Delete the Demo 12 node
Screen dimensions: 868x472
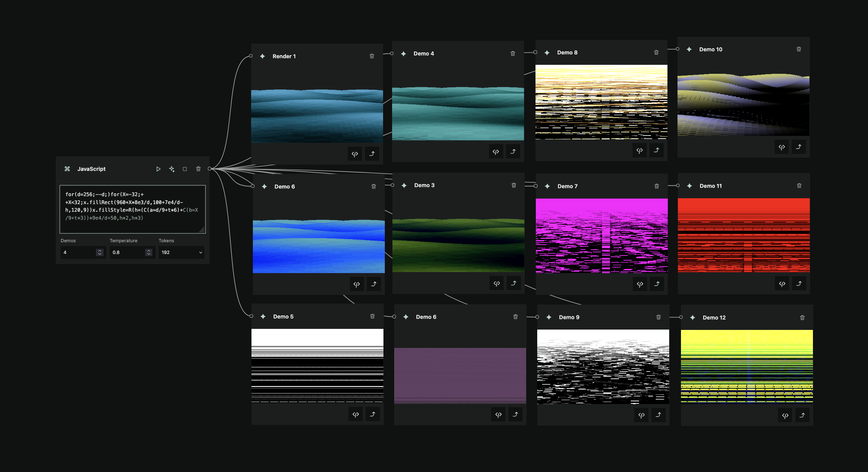tap(802, 317)
